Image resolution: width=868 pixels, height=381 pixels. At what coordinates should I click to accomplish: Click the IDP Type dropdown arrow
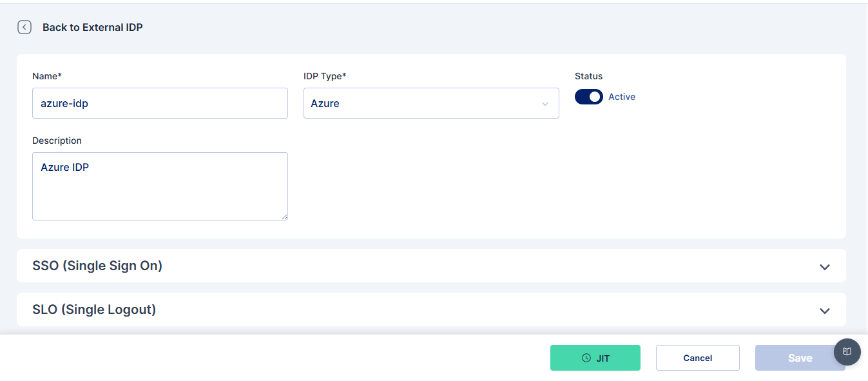tap(545, 104)
